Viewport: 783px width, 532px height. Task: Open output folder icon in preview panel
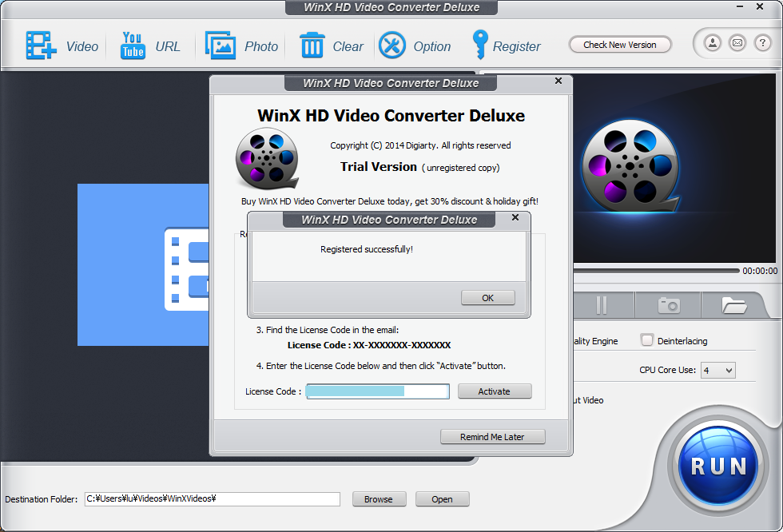[x=733, y=305]
